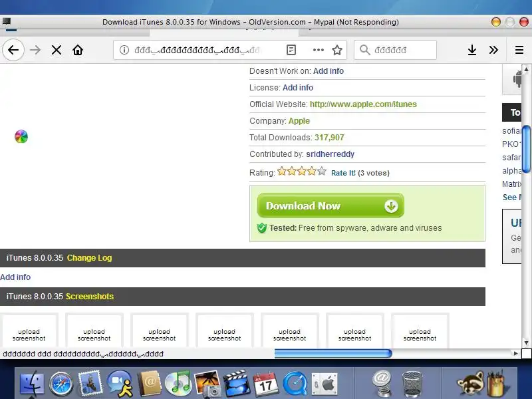Click Add info next to License
532x399 pixels.
pyautogui.click(x=297, y=88)
